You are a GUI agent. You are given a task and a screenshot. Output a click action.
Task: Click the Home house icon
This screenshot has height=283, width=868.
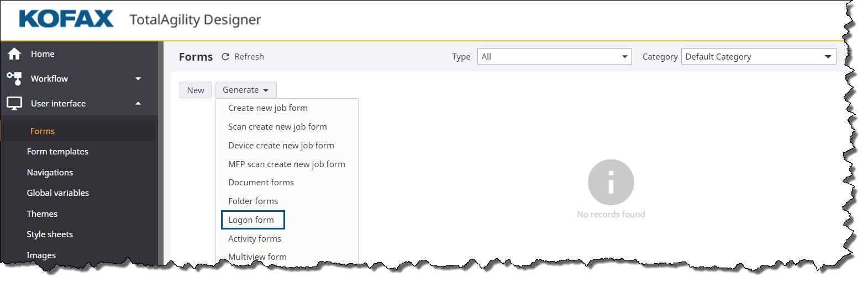coord(14,54)
